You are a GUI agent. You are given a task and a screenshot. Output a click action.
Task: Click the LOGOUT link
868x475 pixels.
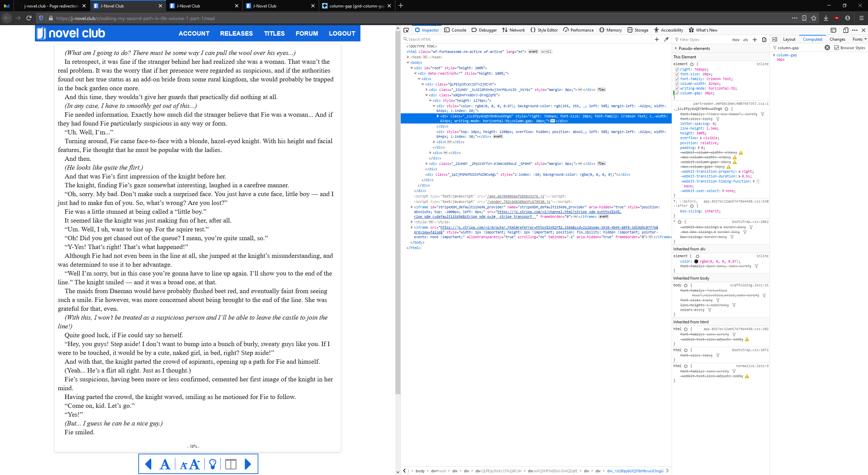(342, 34)
